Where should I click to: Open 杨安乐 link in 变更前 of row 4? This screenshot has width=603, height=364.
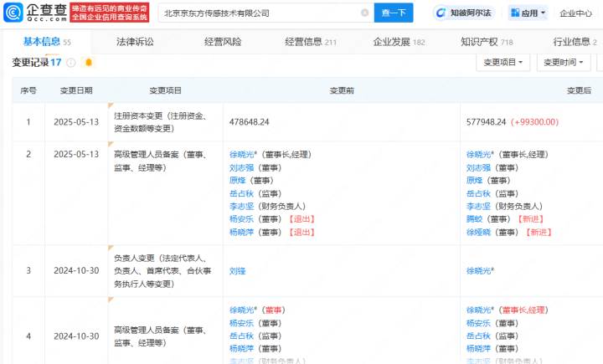point(241,323)
